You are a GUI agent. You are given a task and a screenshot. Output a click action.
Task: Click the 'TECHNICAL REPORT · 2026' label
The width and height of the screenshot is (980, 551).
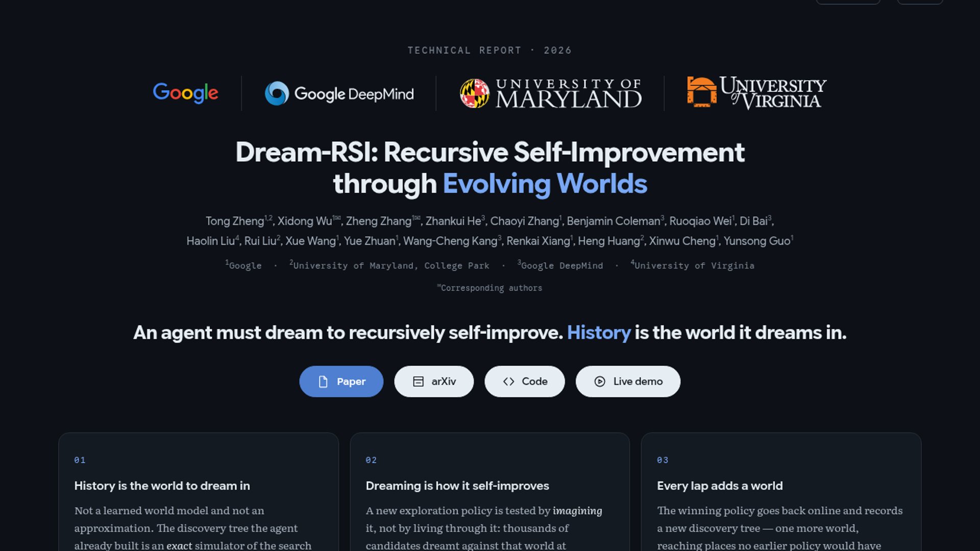[489, 51]
